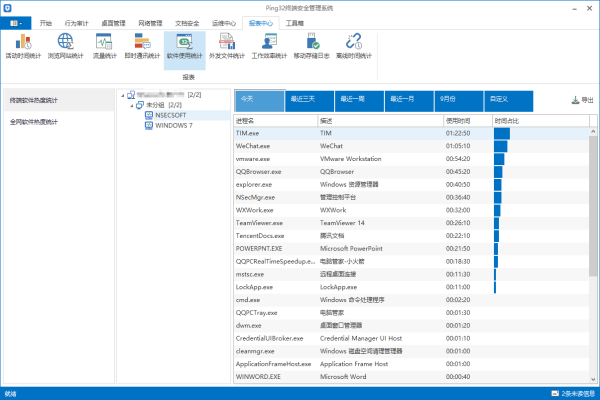The height and width of the screenshot is (400, 600).
Task: Switch to 桌面管理 ribbon tab
Action: [x=113, y=23]
